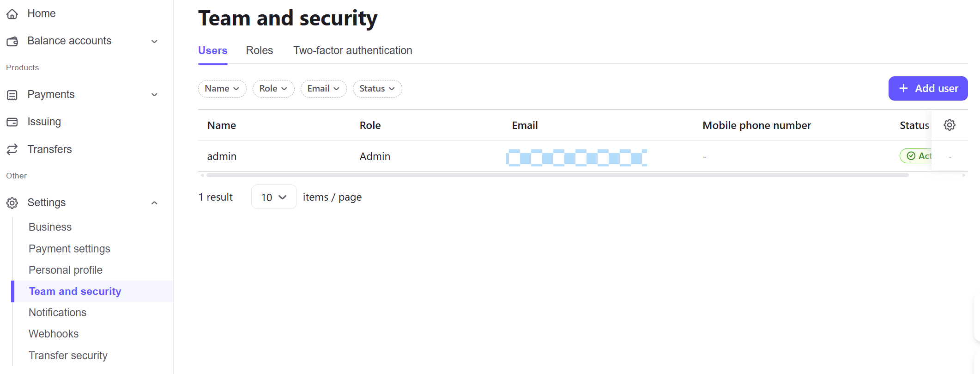980x374 pixels.
Task: Open Issuing via its card icon
Action: click(x=12, y=122)
